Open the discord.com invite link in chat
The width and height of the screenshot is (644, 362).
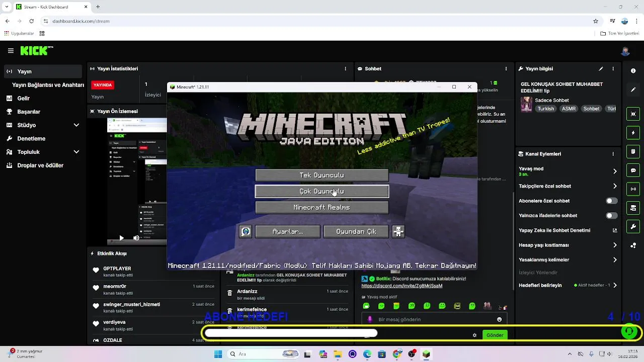click(x=401, y=286)
